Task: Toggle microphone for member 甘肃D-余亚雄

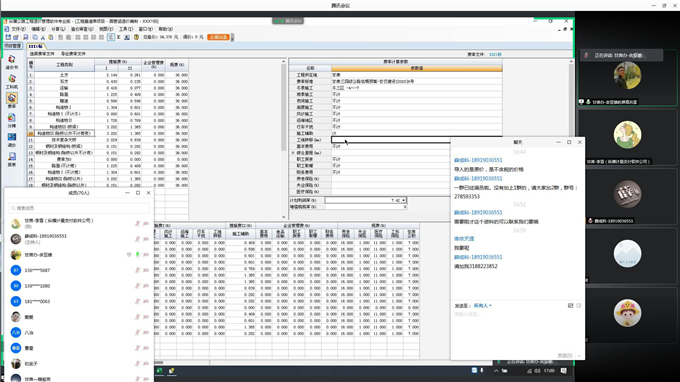Action: (x=137, y=255)
